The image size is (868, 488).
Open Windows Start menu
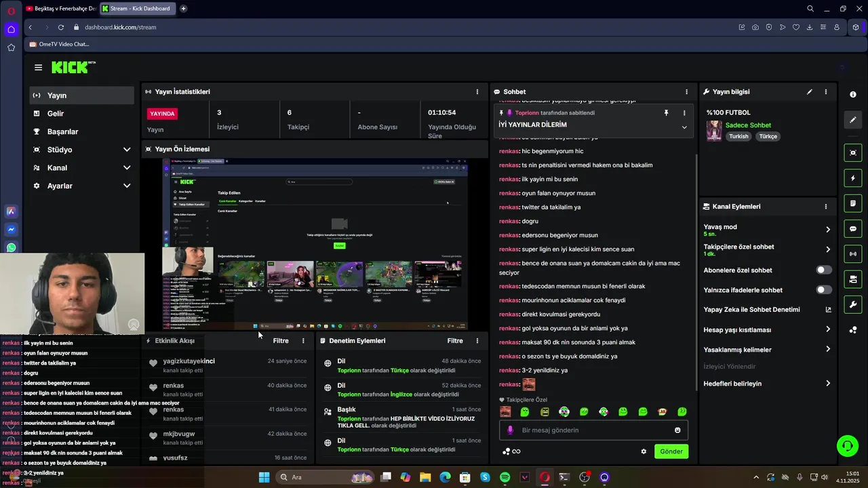pos(264,477)
